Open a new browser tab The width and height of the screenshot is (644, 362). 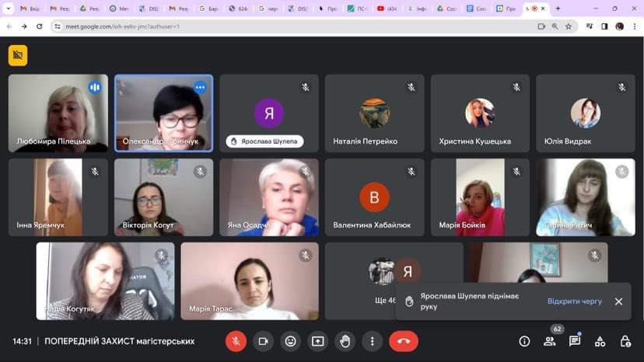point(558,9)
